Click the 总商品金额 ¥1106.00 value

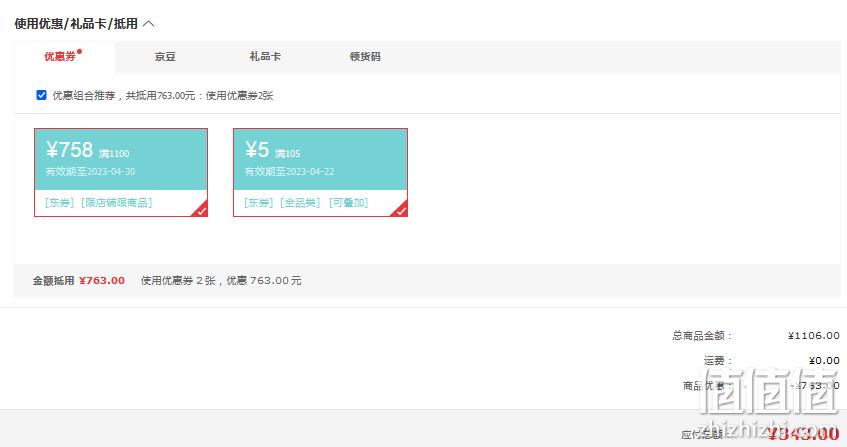point(814,336)
